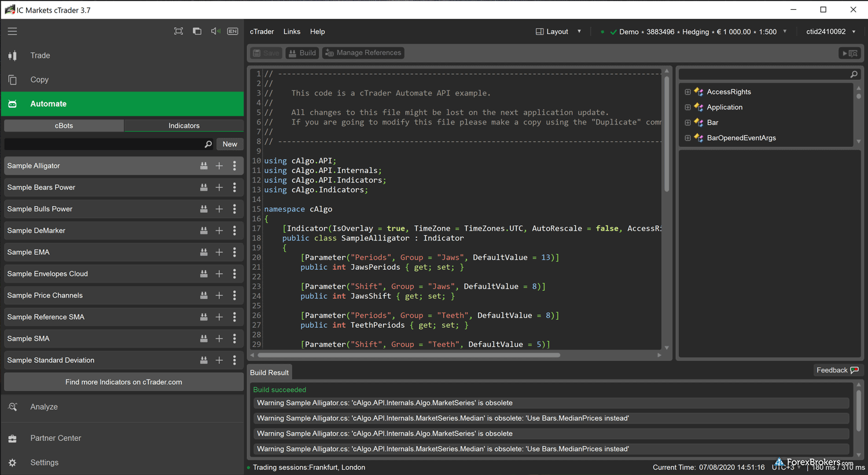868x475 pixels.
Task: Click the Feedback button
Action: point(837,370)
